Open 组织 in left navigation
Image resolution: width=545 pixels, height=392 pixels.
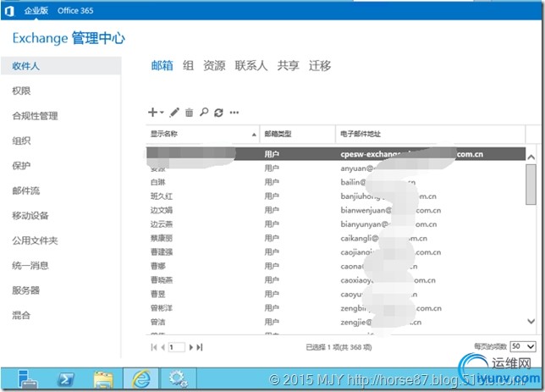[x=21, y=141]
